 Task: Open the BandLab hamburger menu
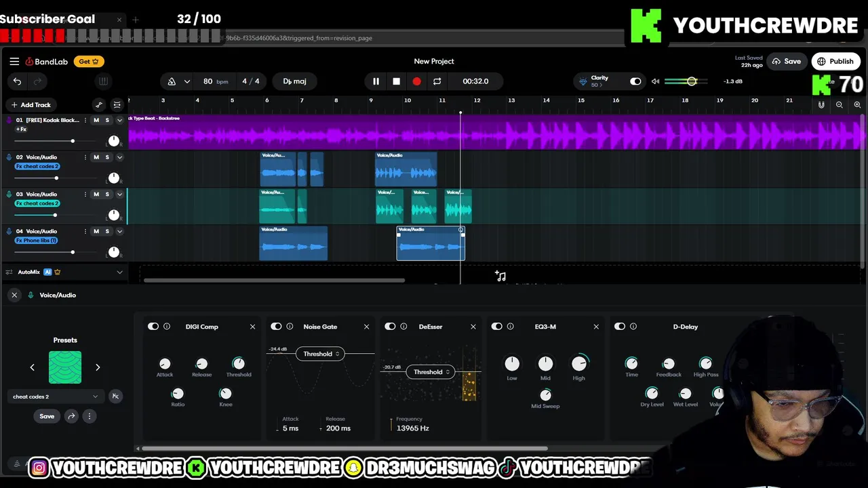(14, 61)
